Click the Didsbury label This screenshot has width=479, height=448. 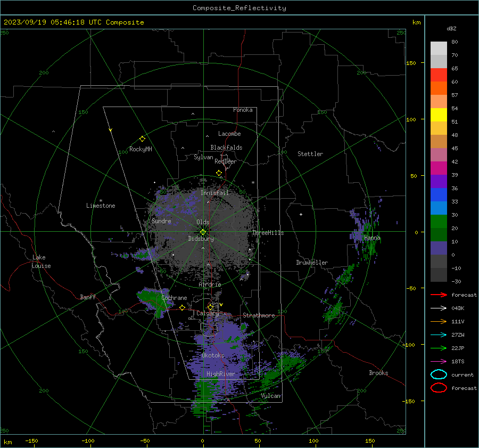click(x=201, y=239)
